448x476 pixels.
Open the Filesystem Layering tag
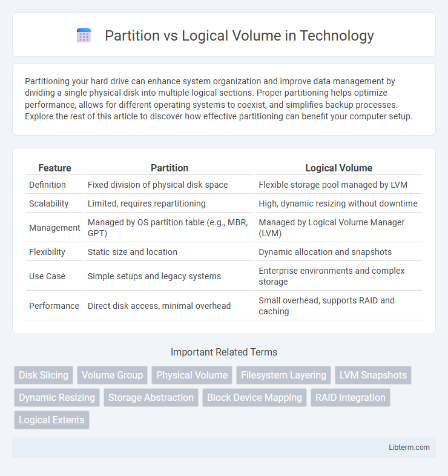(x=283, y=375)
